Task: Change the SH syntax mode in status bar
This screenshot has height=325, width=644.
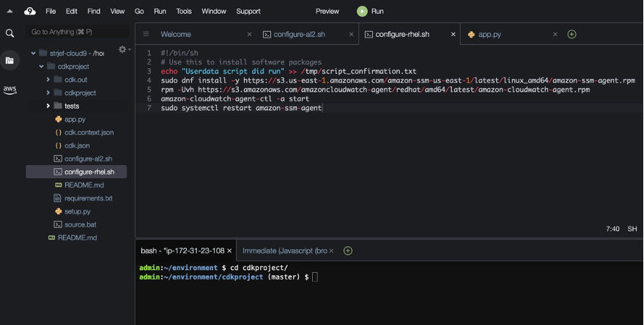Action: (x=632, y=229)
